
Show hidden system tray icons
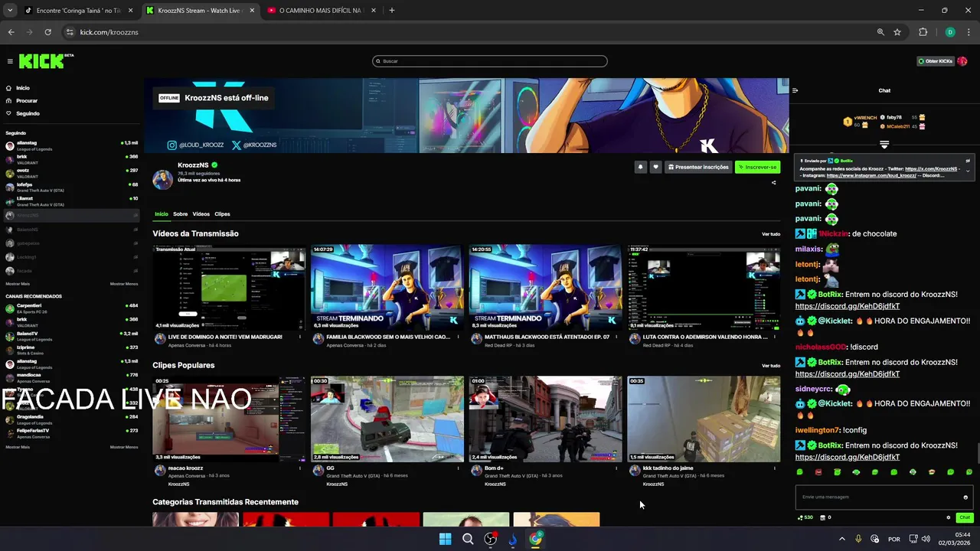[x=842, y=539]
